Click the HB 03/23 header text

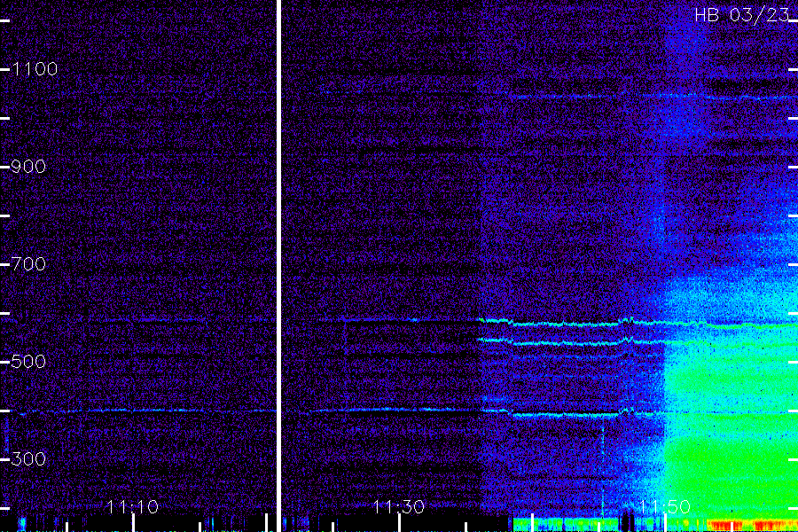tap(742, 15)
